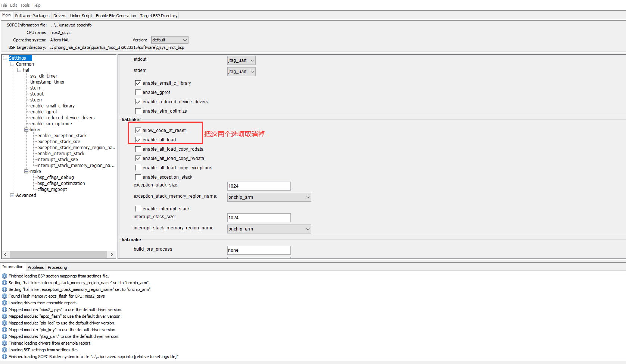Open the Problems tab
The width and height of the screenshot is (626, 364).
pyautogui.click(x=35, y=267)
